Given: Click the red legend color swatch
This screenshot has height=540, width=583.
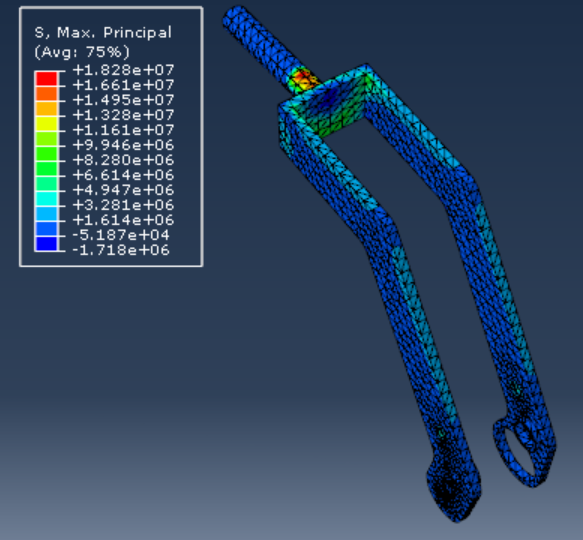Looking at the screenshot, I should coord(46,78).
